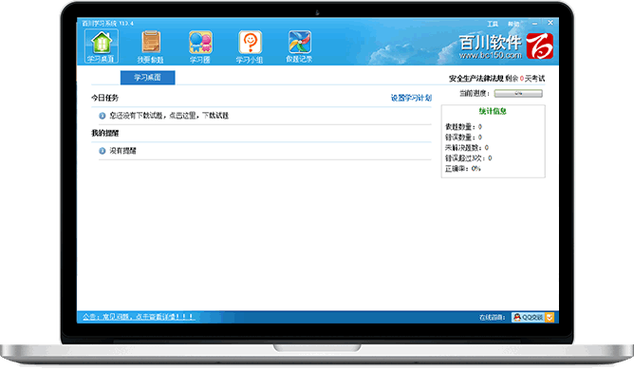Open the pinwheel records toolbar icon

(299, 46)
